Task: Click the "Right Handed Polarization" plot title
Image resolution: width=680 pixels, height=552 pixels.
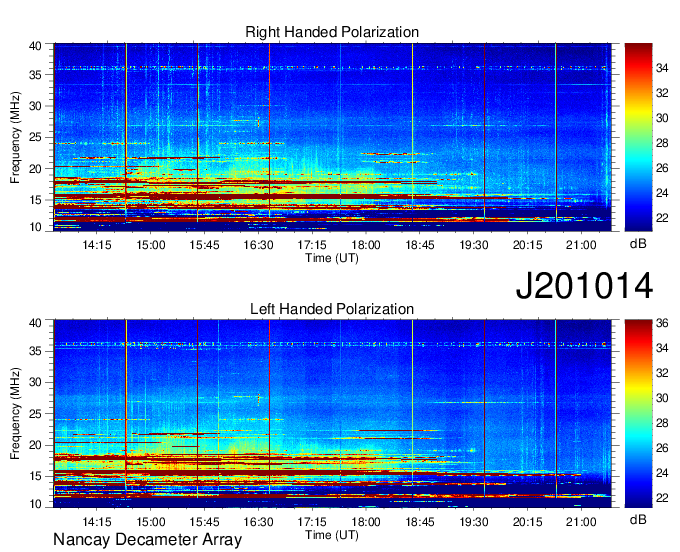Action: click(x=332, y=32)
